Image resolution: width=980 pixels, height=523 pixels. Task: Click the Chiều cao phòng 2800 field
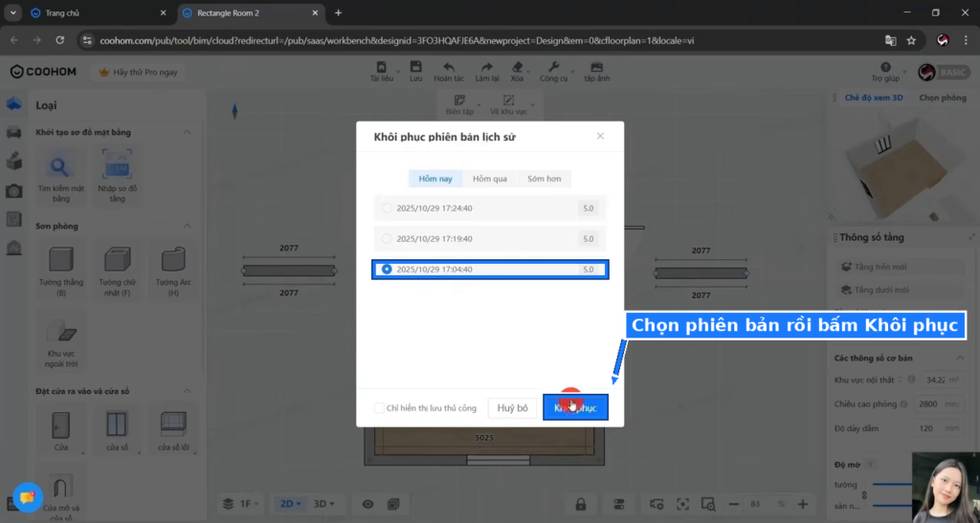tap(938, 403)
